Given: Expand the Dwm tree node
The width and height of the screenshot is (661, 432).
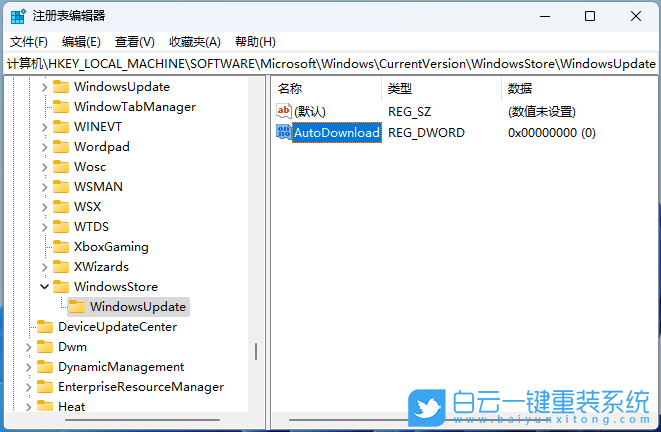Looking at the screenshot, I should [29, 347].
